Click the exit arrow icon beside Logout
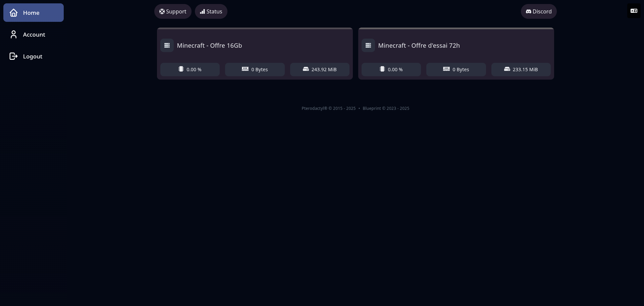Viewport: 644px width, 306px height. (13, 56)
